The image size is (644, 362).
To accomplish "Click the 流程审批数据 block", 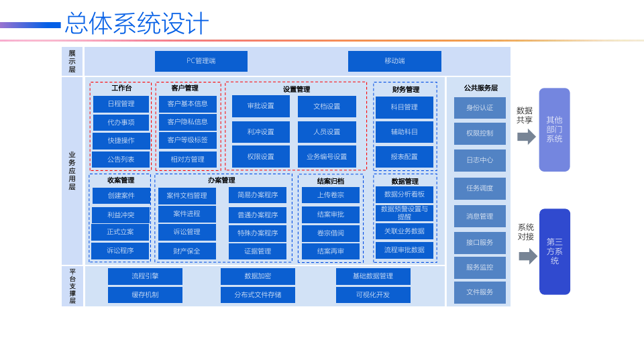I will coord(404,250).
